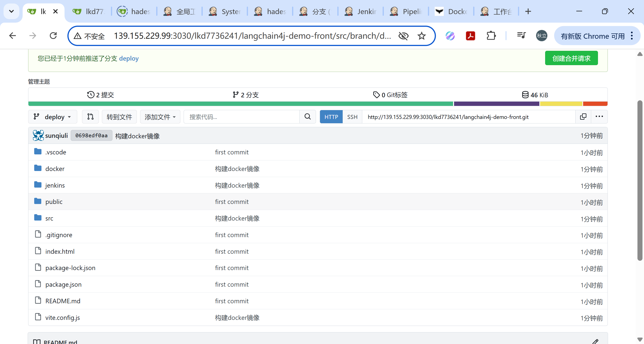Copy the repository clone URL
Screen dimensions: 644x344
pyautogui.click(x=583, y=117)
